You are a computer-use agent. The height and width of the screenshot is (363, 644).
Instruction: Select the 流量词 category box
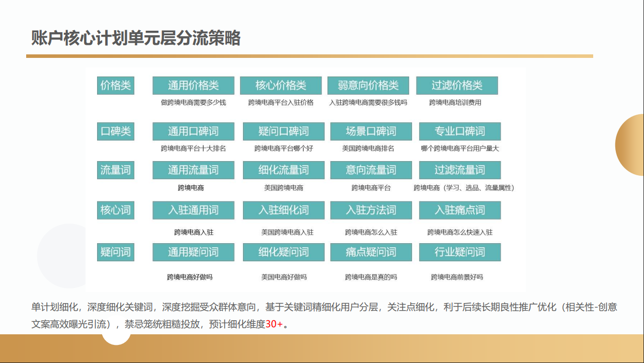click(x=116, y=170)
